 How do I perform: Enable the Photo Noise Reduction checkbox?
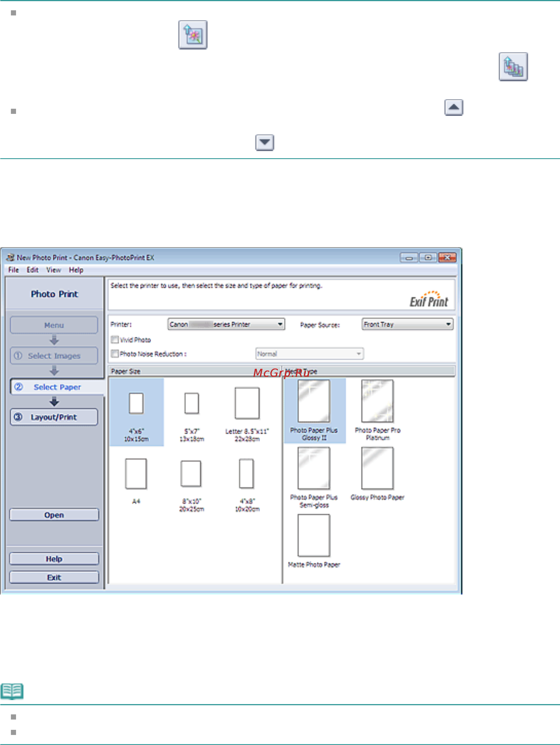115,354
